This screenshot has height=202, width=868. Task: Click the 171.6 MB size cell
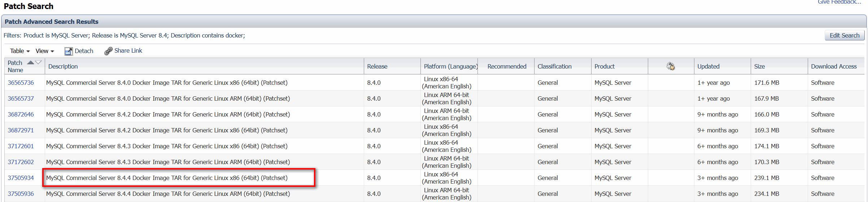[x=767, y=83]
